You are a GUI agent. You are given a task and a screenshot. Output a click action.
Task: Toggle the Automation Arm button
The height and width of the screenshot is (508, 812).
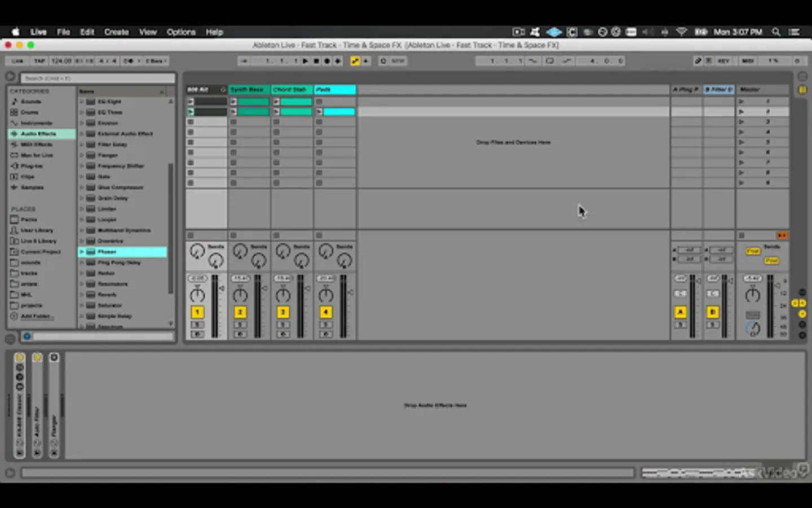(355, 61)
